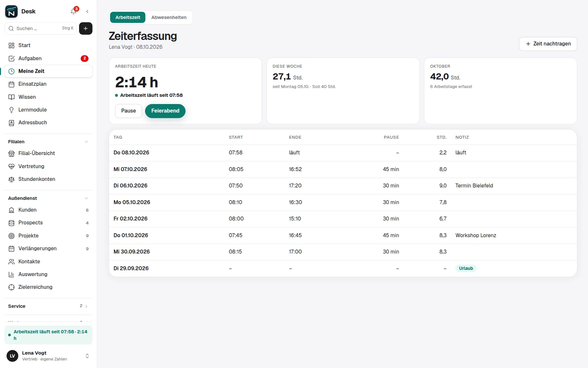Open Filial-Übersicht store icon
The height and width of the screenshot is (368, 588).
click(11, 153)
